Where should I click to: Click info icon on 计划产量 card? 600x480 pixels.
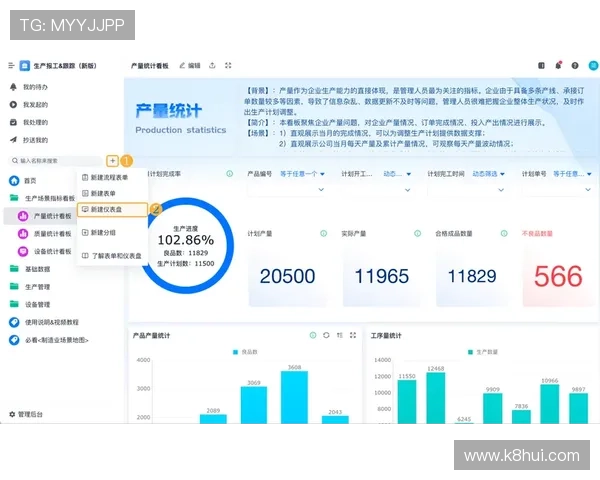(324, 233)
